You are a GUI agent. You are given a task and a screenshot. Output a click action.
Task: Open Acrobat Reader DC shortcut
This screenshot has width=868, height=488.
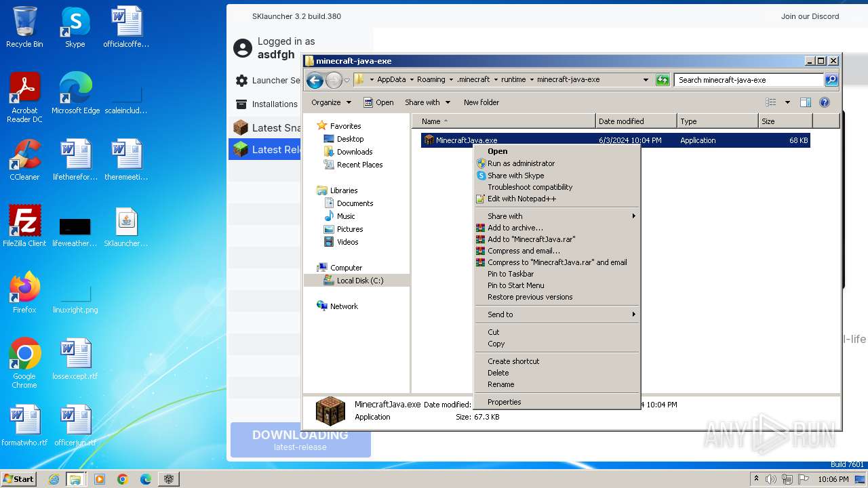click(24, 98)
